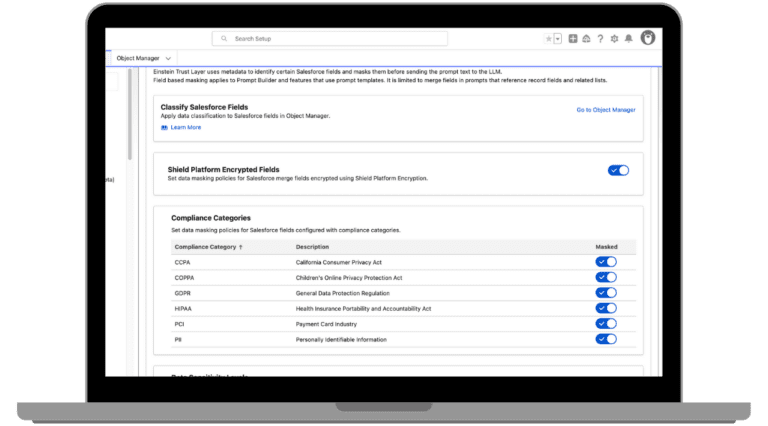Open the help question mark icon

(x=600, y=39)
